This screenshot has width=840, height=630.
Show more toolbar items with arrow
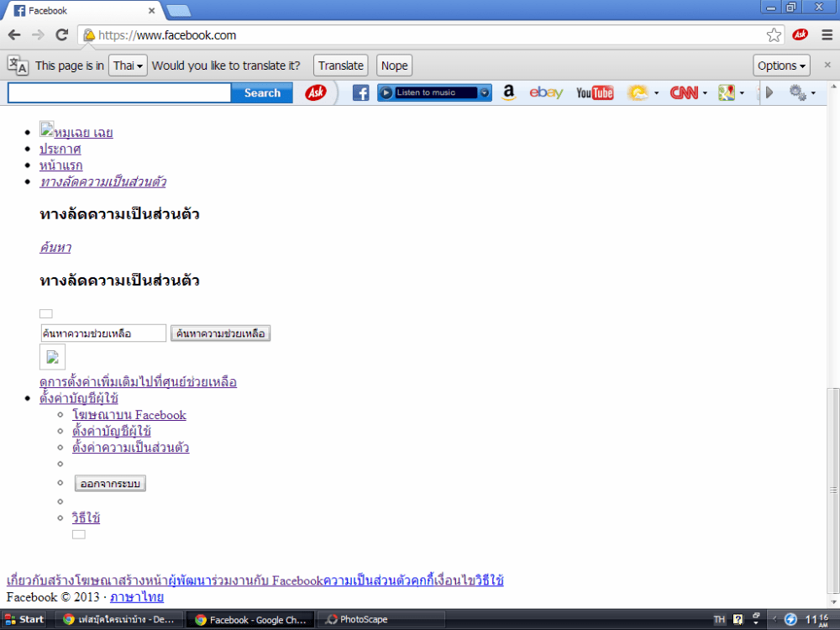coord(769,92)
